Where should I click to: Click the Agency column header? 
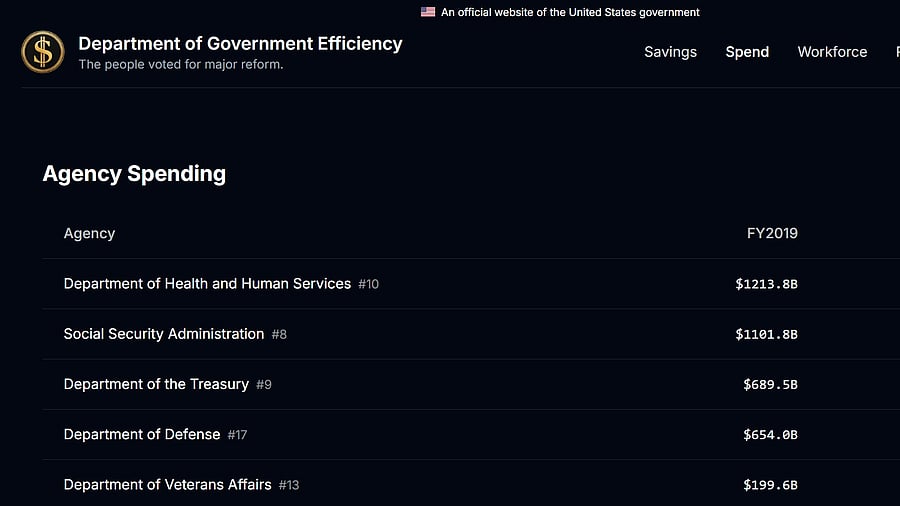(89, 233)
